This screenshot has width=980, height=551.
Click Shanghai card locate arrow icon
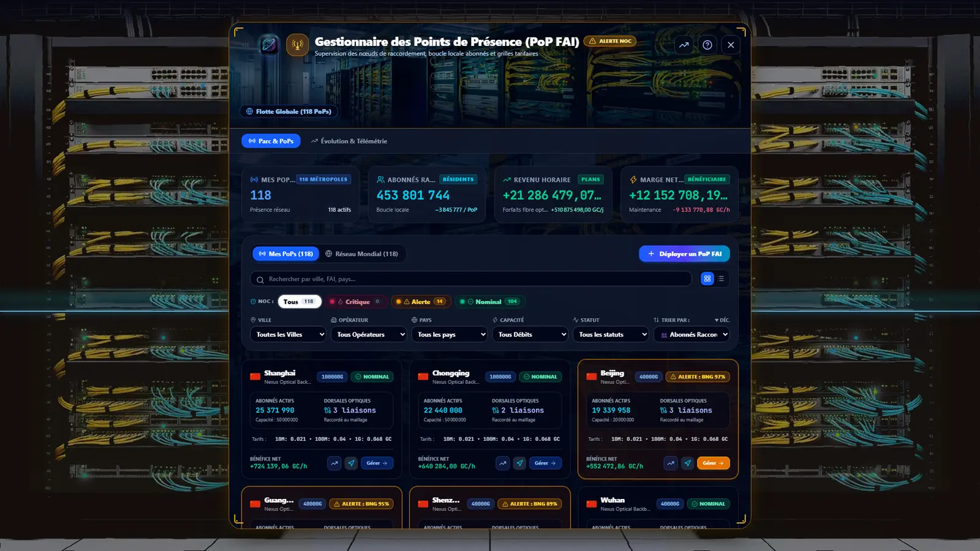(x=352, y=463)
